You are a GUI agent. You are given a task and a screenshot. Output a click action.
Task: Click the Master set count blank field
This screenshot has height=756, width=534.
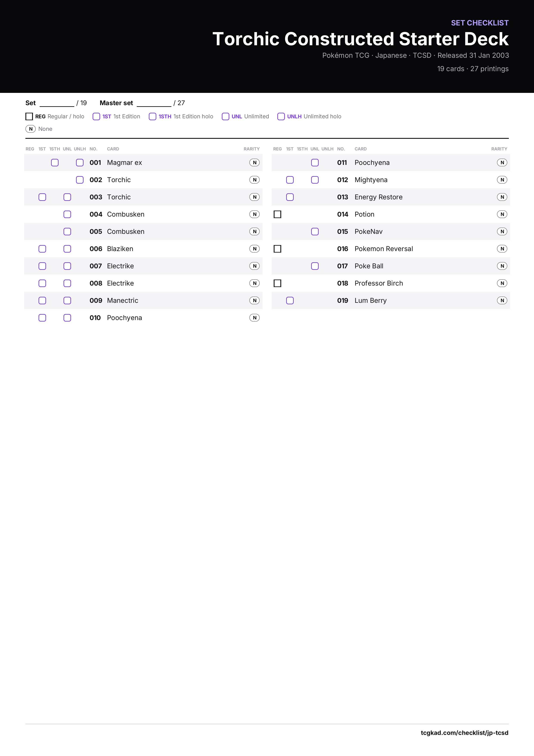coord(154,103)
